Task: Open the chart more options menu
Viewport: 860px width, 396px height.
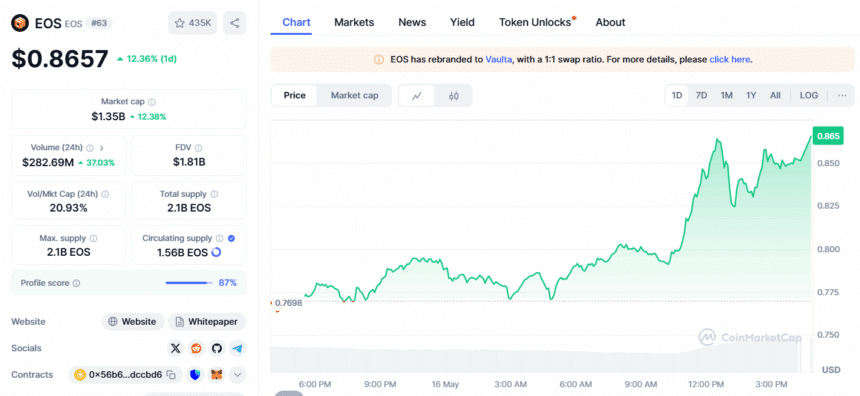Action: 842,95
